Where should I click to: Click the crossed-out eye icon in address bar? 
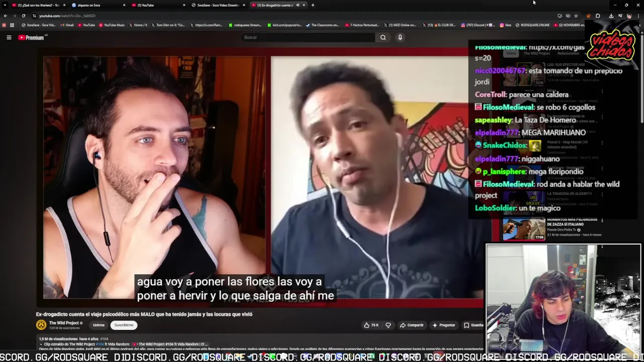click(568, 16)
